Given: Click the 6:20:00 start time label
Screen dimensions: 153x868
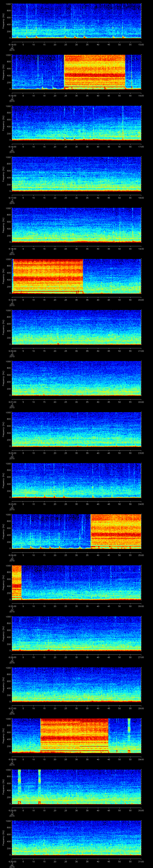Looking at the screenshot, I should 12,351.
